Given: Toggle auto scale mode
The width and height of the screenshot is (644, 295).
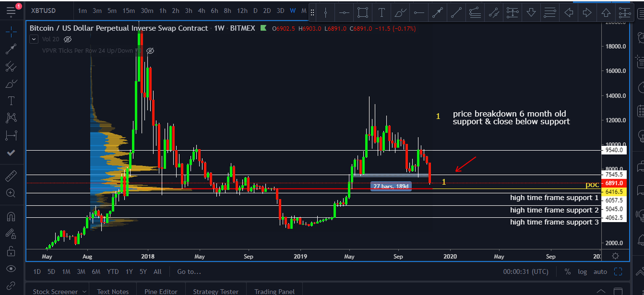Looking at the screenshot, I should click(x=600, y=271).
